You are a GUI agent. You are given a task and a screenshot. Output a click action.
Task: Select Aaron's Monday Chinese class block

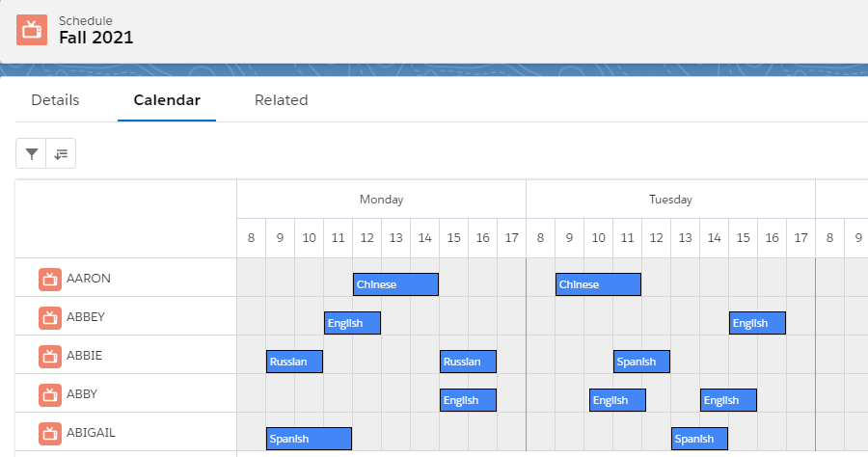point(395,284)
